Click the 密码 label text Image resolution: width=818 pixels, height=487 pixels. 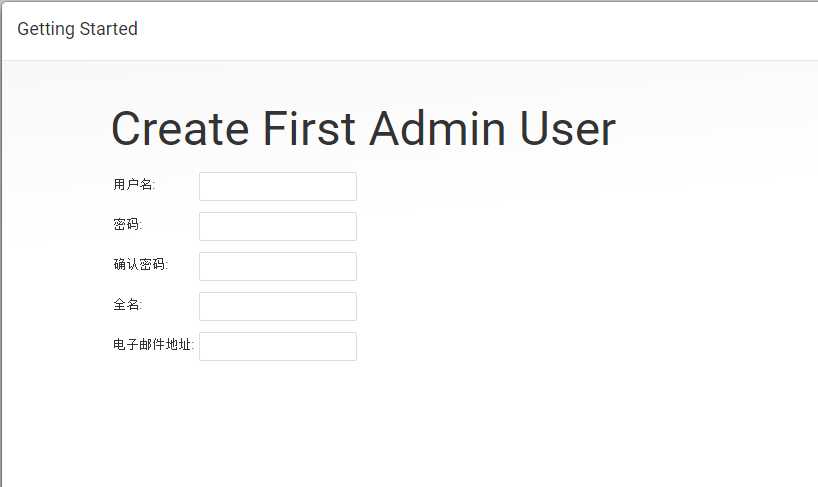coord(127,224)
